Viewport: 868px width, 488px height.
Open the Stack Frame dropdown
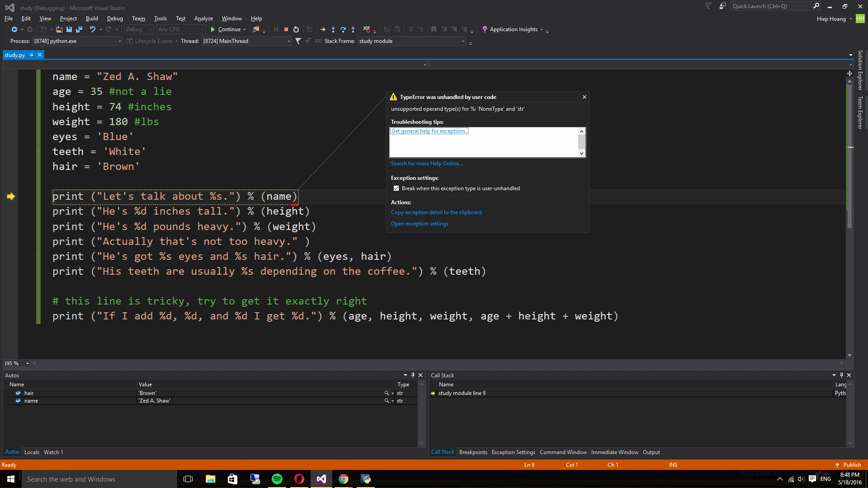[x=462, y=41]
